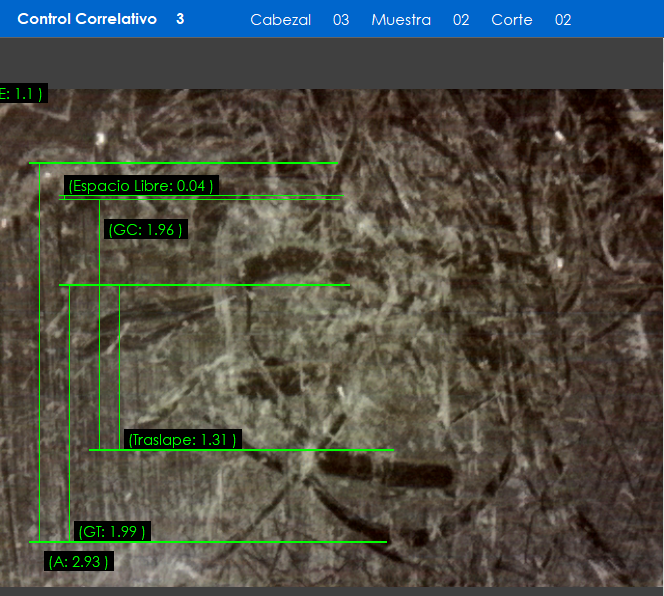Select the Espacio Libre: 0.04 annotation
Image resolution: width=664 pixels, height=596 pixels.
(140, 185)
